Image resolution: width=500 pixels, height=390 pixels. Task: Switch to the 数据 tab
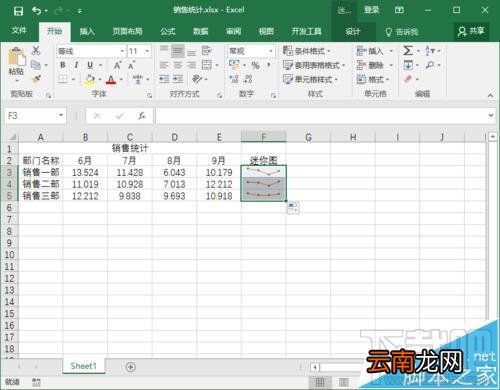coord(201,31)
